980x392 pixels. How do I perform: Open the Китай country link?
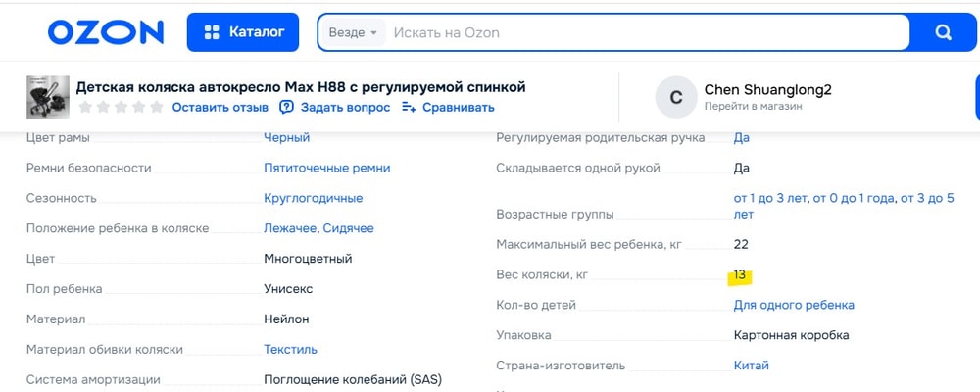(x=752, y=366)
